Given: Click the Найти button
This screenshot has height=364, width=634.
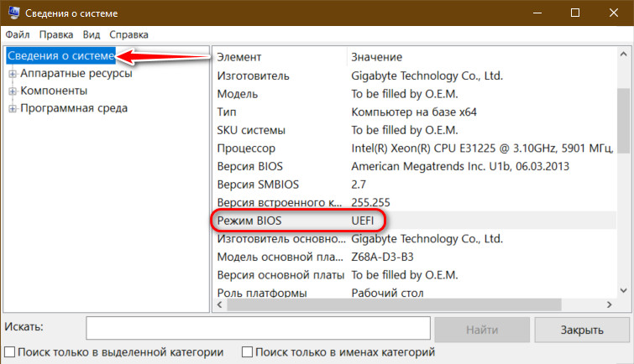Looking at the screenshot, I should click(482, 330).
